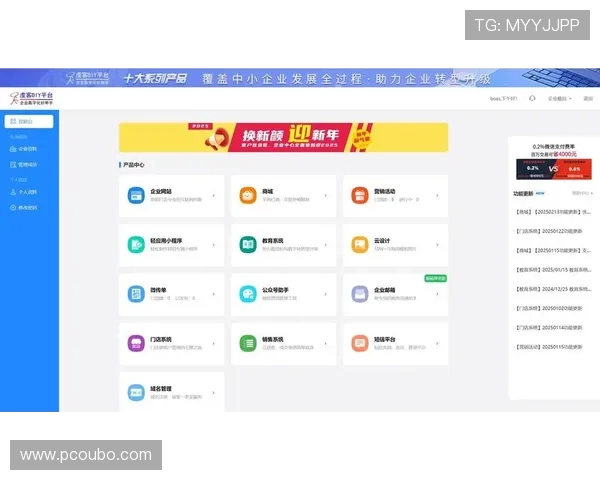Open the 教育系统 2025/01/15 update notice
The height and width of the screenshot is (480, 600).
[x=553, y=269]
